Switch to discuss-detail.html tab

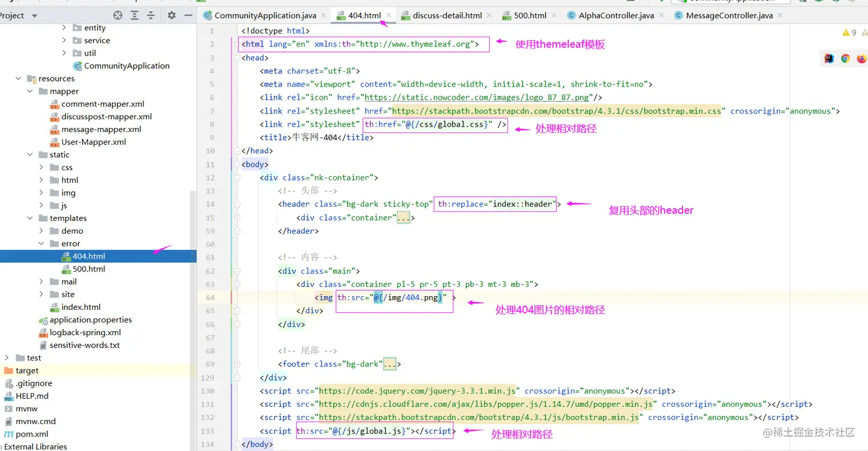[x=447, y=15]
